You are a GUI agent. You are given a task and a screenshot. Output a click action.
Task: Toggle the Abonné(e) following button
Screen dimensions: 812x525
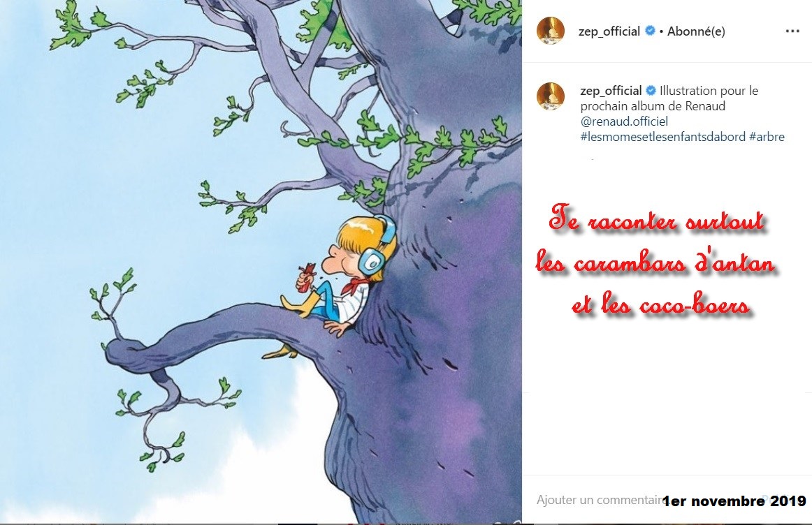point(696,31)
